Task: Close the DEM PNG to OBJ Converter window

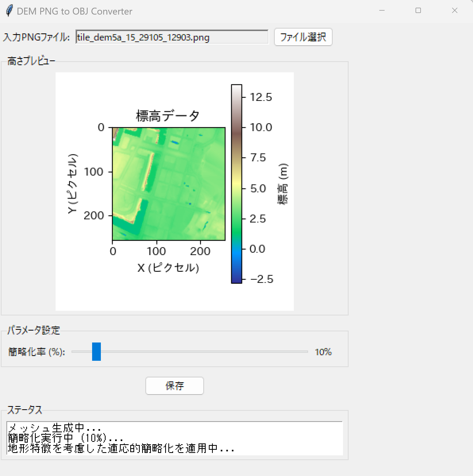Action: [455, 11]
